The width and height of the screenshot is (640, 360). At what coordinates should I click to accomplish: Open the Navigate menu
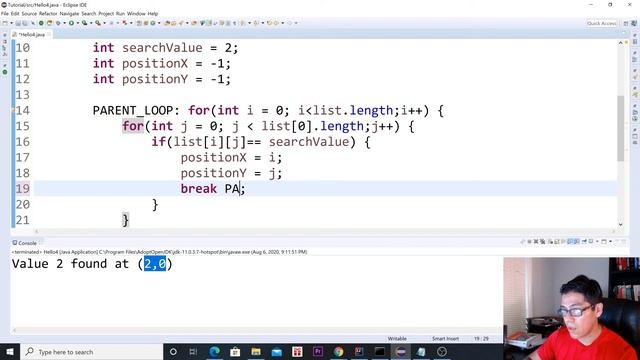[x=69, y=13]
